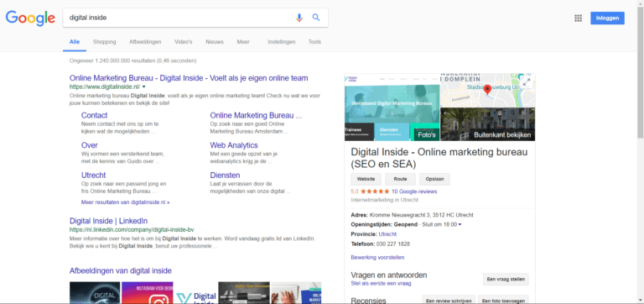Click the Route button

click(400, 180)
